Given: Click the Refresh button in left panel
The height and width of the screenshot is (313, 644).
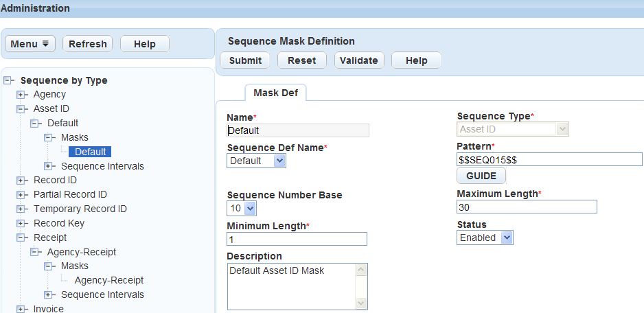Looking at the screenshot, I should coord(87,44).
